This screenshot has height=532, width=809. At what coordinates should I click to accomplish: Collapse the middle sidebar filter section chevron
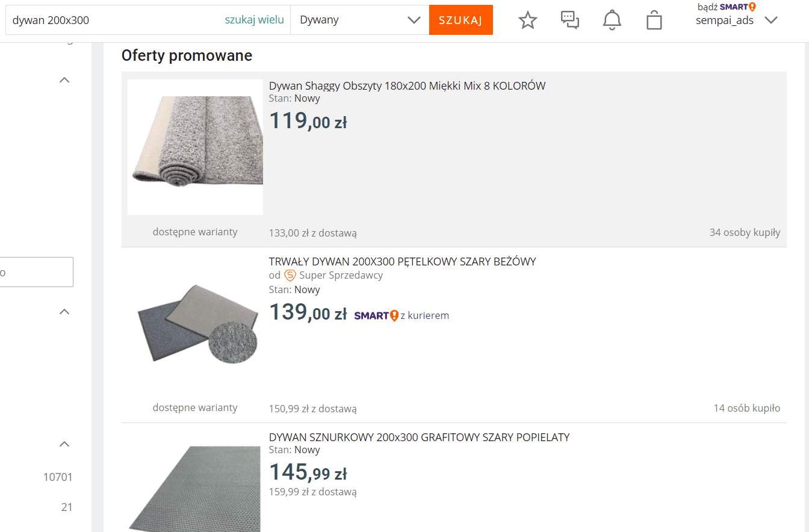pos(64,312)
